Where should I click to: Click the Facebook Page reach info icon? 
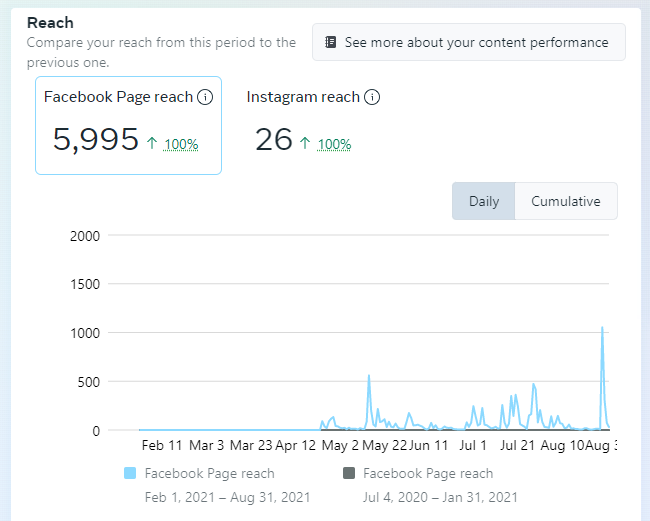click(205, 97)
